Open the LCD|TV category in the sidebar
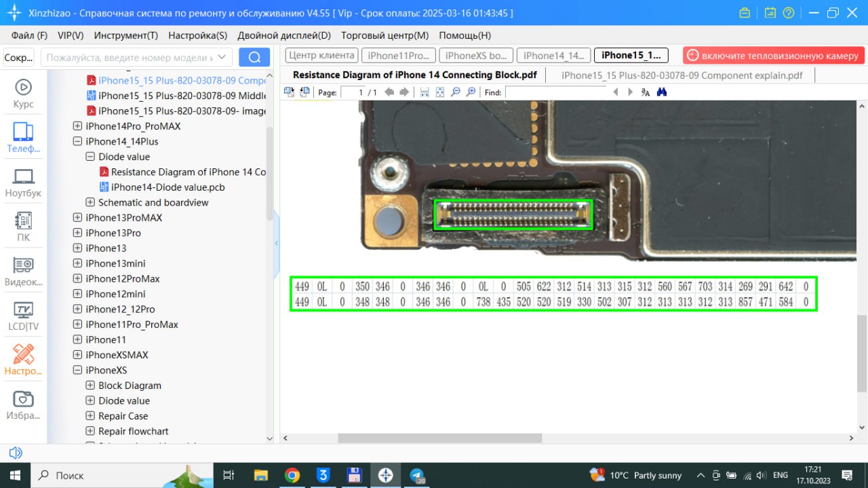The height and width of the screenshot is (488, 868). (23, 316)
